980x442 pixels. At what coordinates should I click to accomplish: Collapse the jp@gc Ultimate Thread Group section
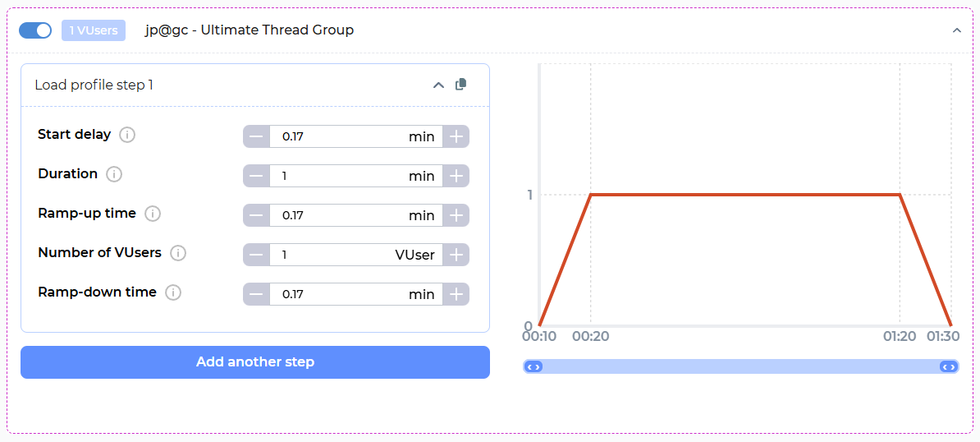click(956, 30)
